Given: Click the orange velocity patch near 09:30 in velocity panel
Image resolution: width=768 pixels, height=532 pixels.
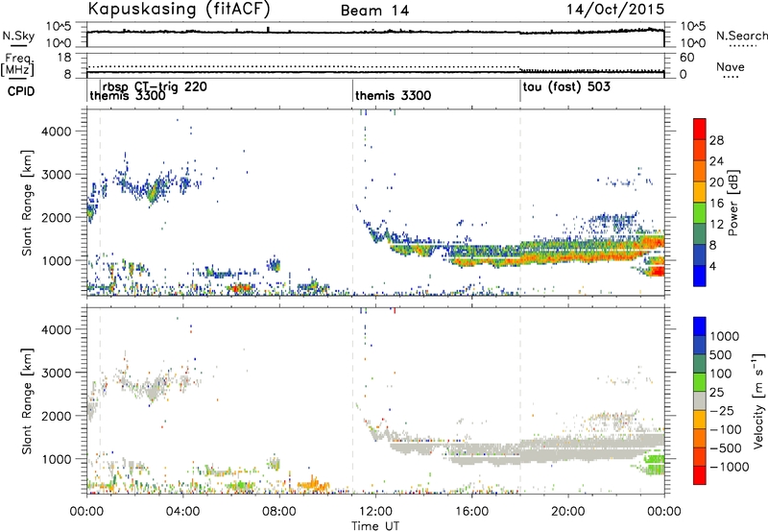Looking at the screenshot, I should [x=313, y=485].
